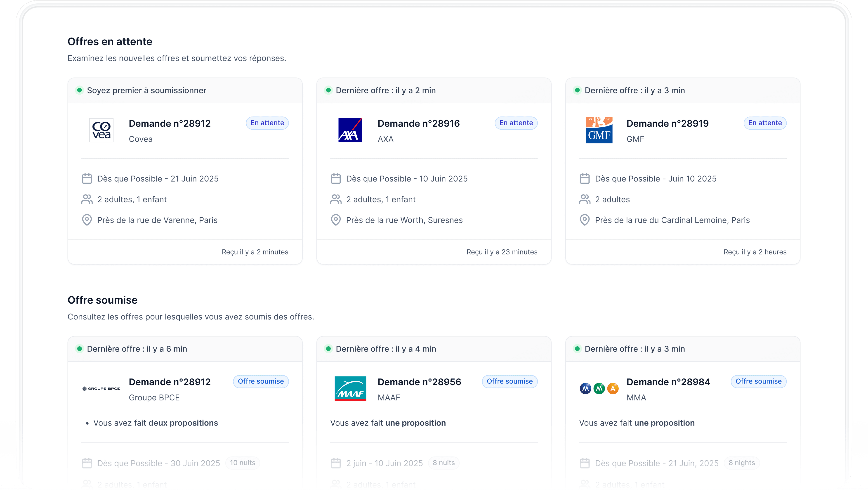Click calendar icon in the Groupe BPCE card

(x=87, y=463)
